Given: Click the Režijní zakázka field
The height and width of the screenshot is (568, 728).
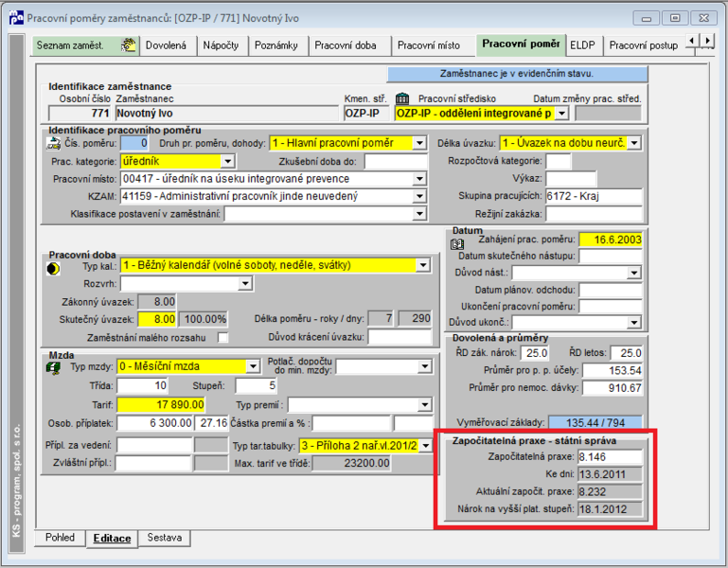Looking at the screenshot, I should (x=594, y=214).
